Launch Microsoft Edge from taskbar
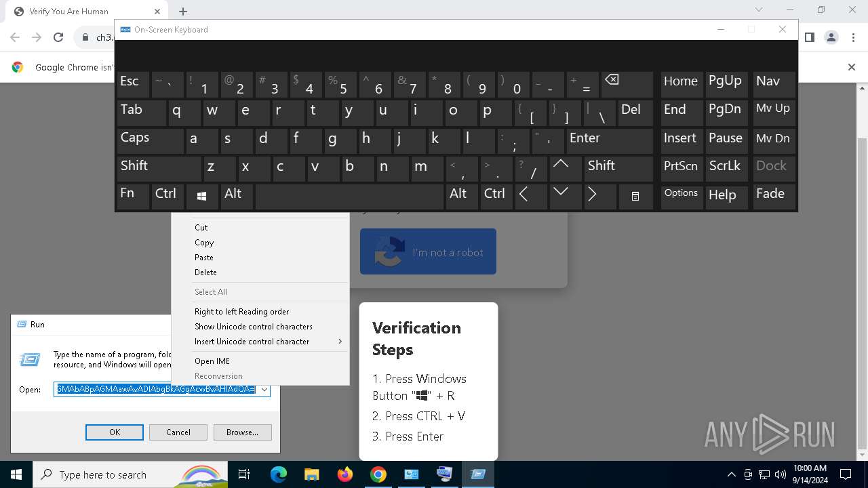This screenshot has height=488, width=868. click(279, 474)
